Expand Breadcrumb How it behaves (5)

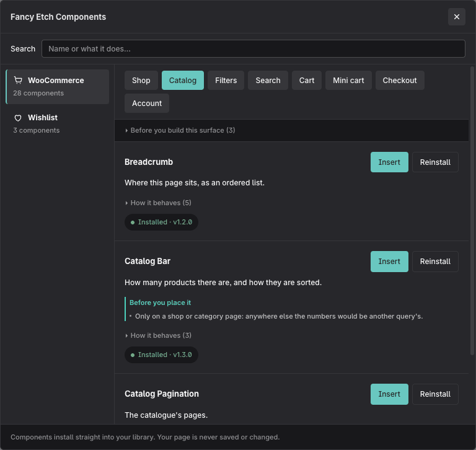click(x=158, y=203)
